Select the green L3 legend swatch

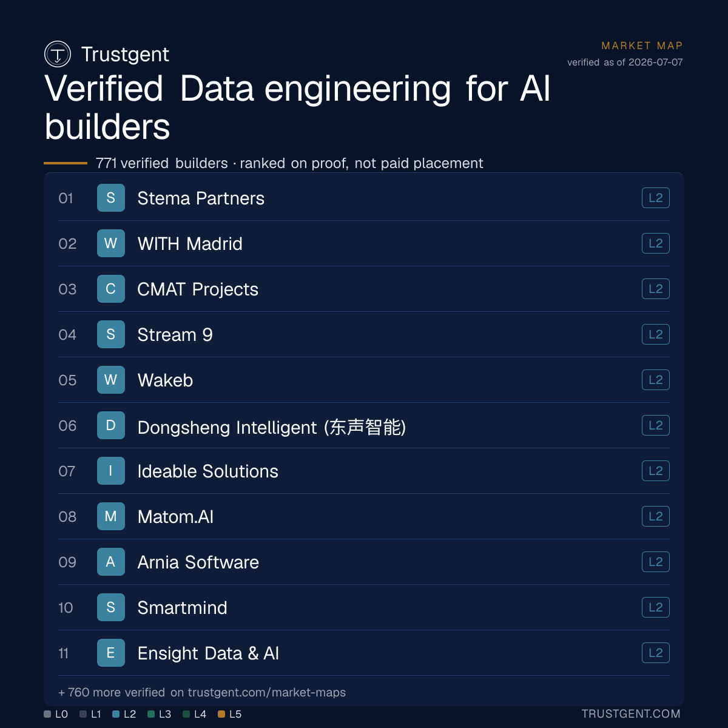(x=151, y=714)
